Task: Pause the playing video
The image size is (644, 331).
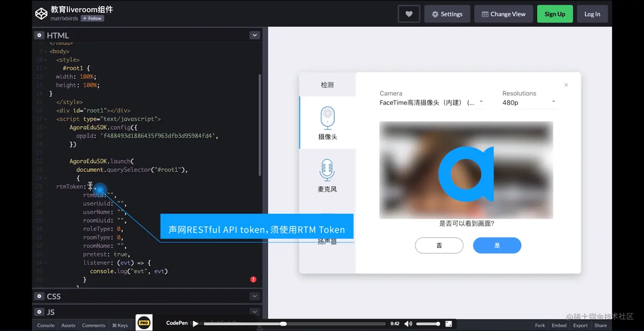Action: tap(195, 323)
